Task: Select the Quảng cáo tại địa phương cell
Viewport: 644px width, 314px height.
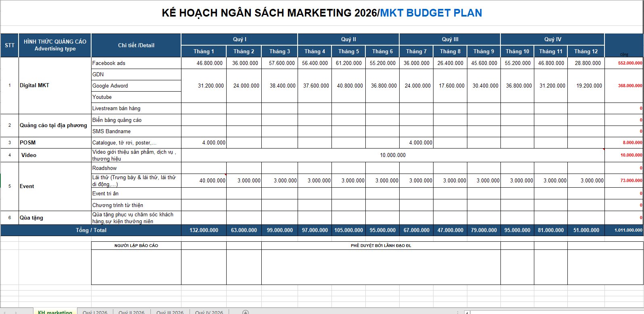Action: click(x=55, y=126)
